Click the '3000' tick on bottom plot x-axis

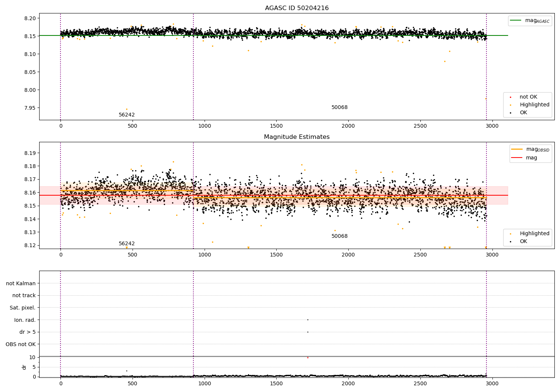tap(492, 383)
